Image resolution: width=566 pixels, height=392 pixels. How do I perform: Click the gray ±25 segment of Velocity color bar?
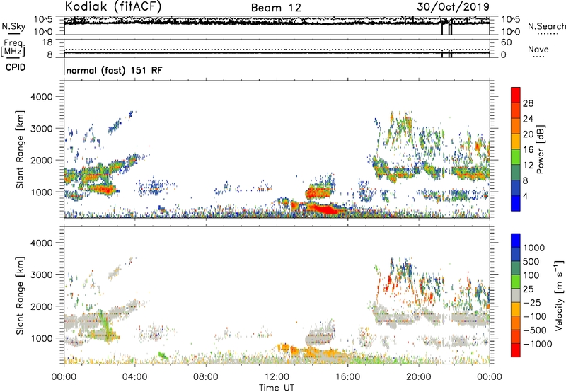coord(516,295)
